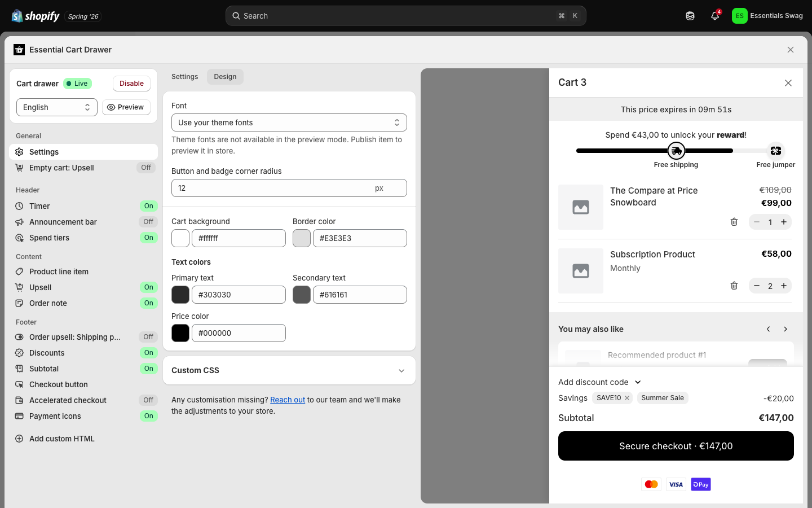
Task: Click the Free shipping tier truck icon
Action: point(676,151)
